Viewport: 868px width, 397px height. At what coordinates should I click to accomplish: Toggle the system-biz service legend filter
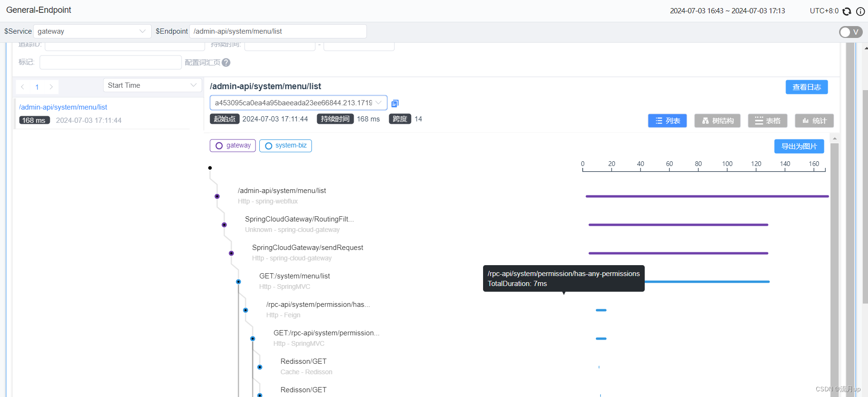tap(285, 146)
